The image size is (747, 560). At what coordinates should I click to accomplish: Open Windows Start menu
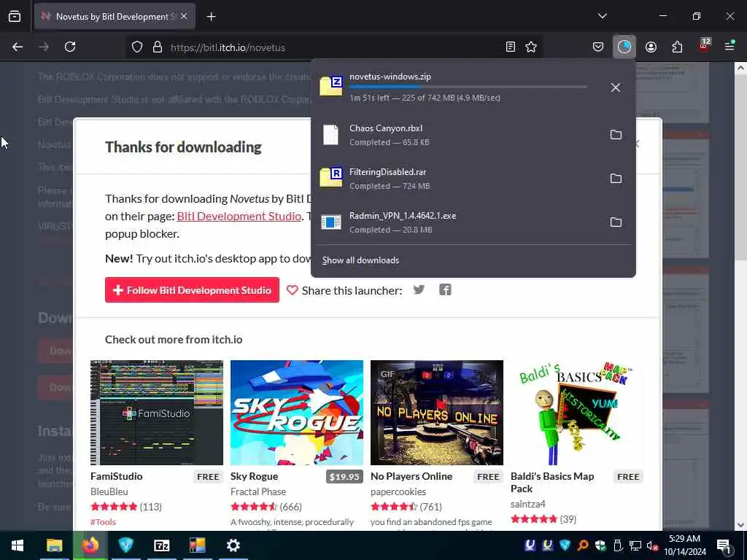[18, 545]
